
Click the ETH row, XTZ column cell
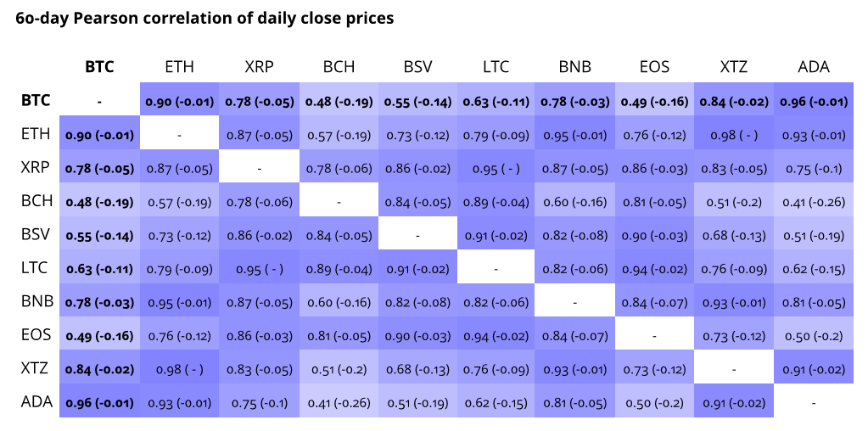click(734, 134)
